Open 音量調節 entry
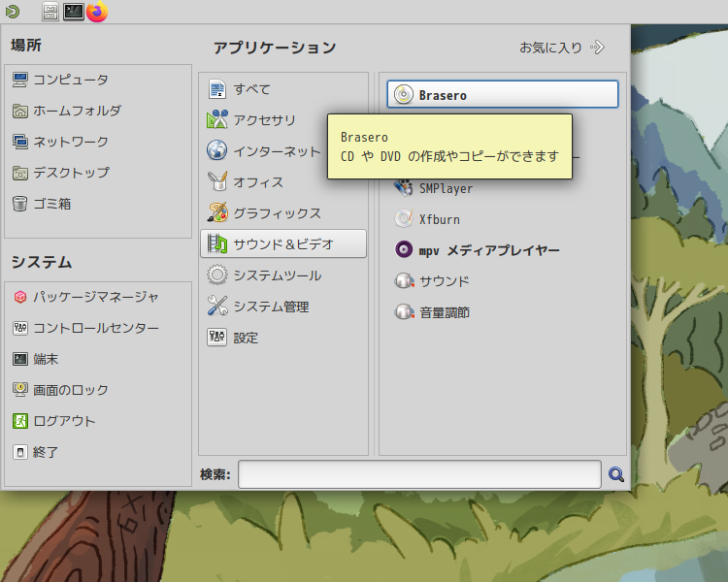The height and width of the screenshot is (582, 728). click(503, 312)
